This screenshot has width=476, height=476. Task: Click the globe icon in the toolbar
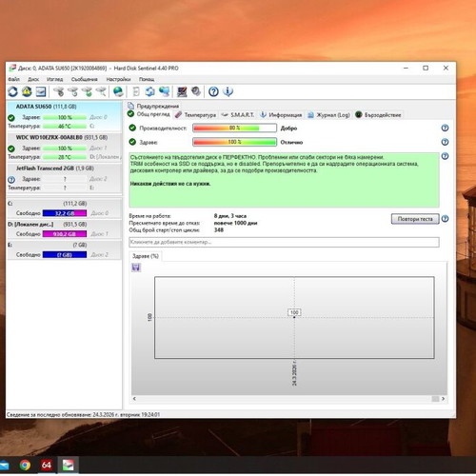(118, 91)
